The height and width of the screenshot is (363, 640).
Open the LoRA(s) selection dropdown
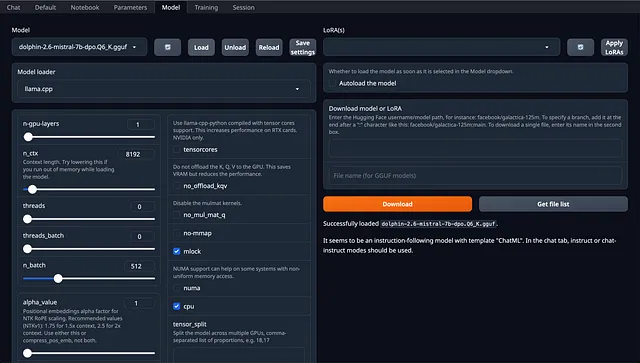pyautogui.click(x=442, y=47)
